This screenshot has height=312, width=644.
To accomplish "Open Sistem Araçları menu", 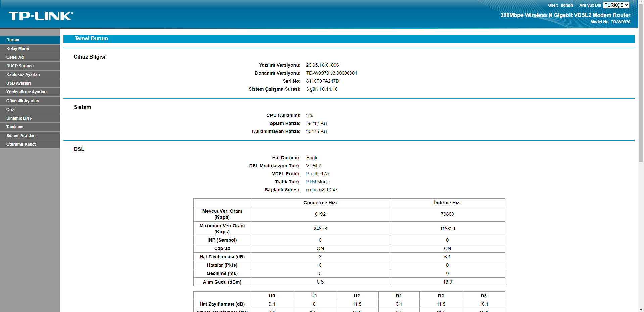I will point(30,136).
